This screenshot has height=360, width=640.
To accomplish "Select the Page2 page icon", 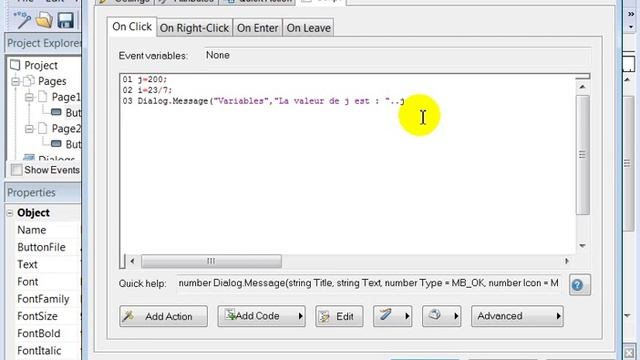I will (43, 129).
